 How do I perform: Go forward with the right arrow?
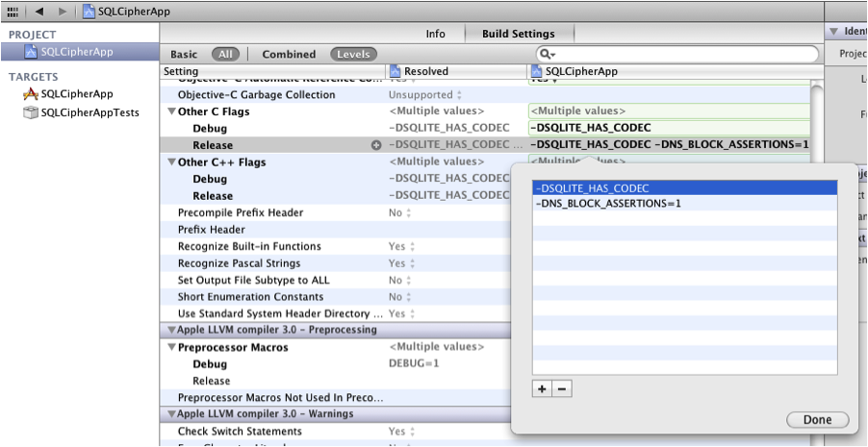coord(62,12)
